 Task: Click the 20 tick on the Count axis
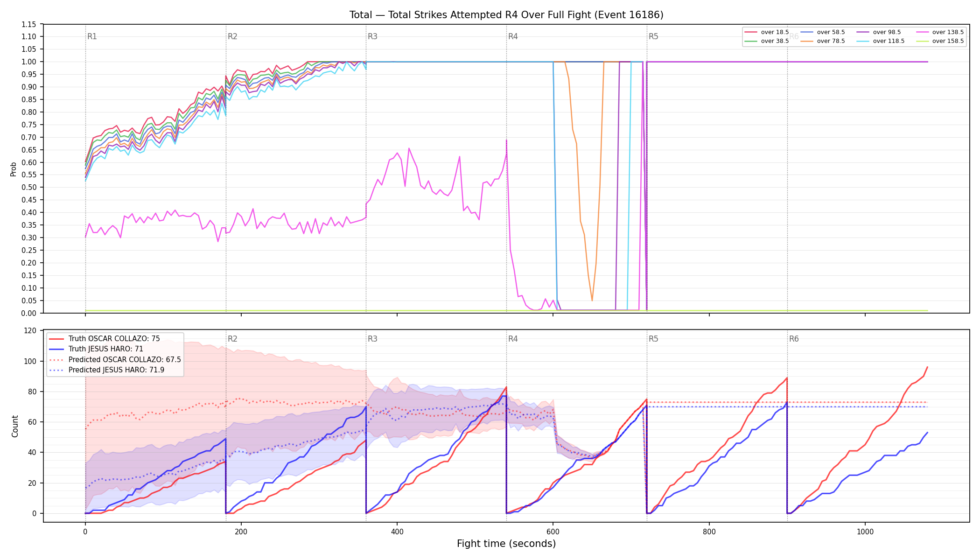click(32, 483)
